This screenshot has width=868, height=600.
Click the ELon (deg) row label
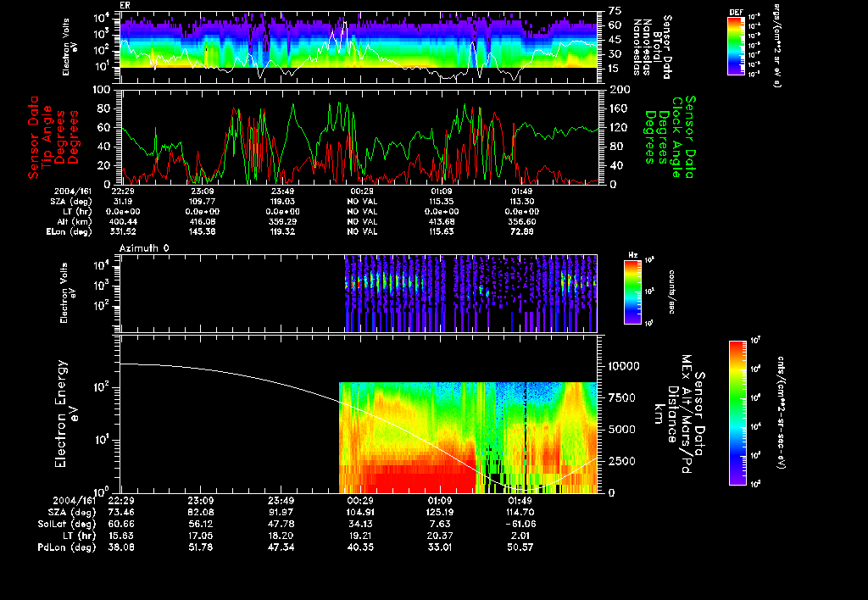70,231
